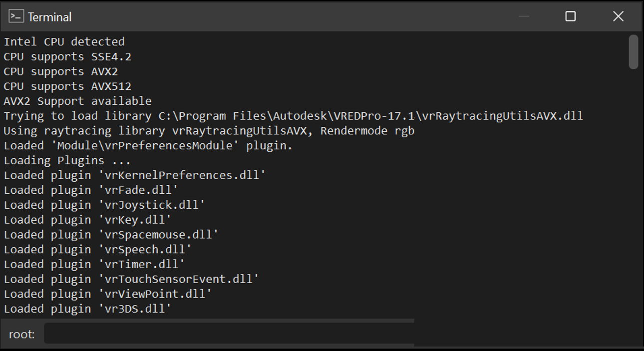Close the Terminal window
The image size is (644, 351).
pyautogui.click(x=618, y=16)
